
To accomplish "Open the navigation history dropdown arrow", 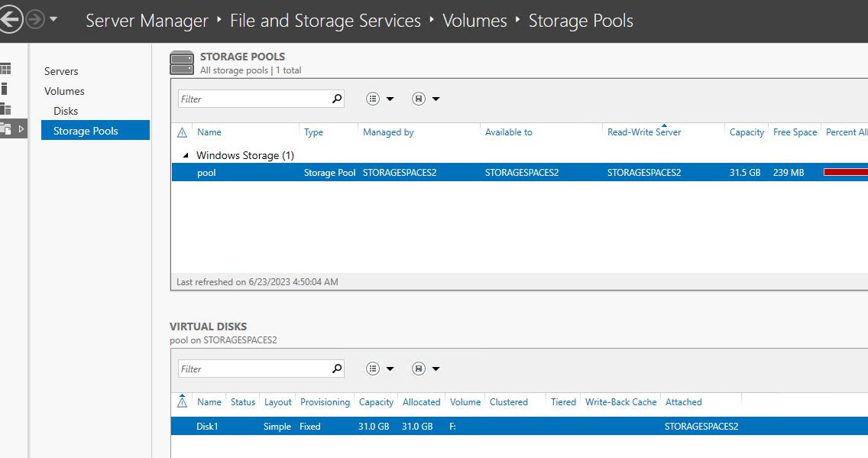I will pos(53,20).
